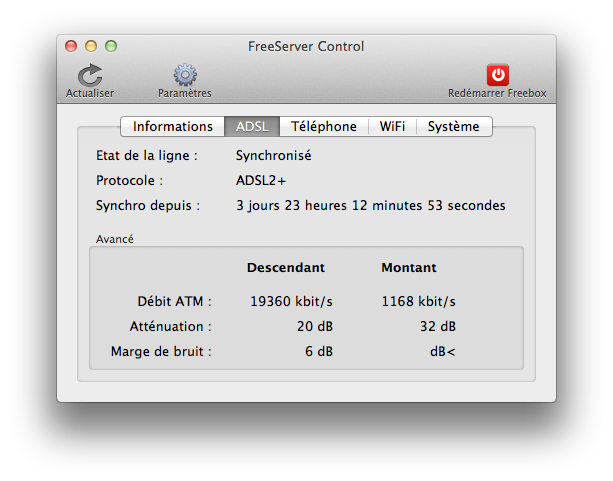
Task: Open the Téléphone tab
Action: coord(324,126)
